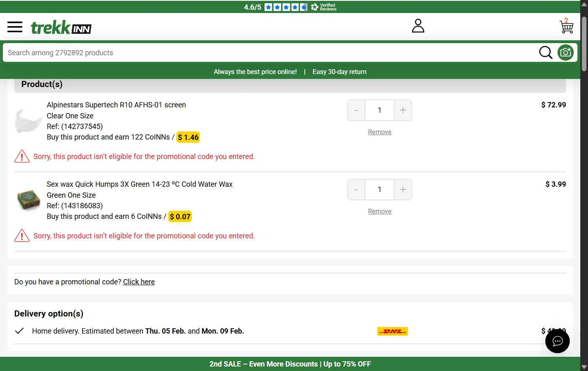
Task: Click the $ 72.99 price
Action: point(553,105)
